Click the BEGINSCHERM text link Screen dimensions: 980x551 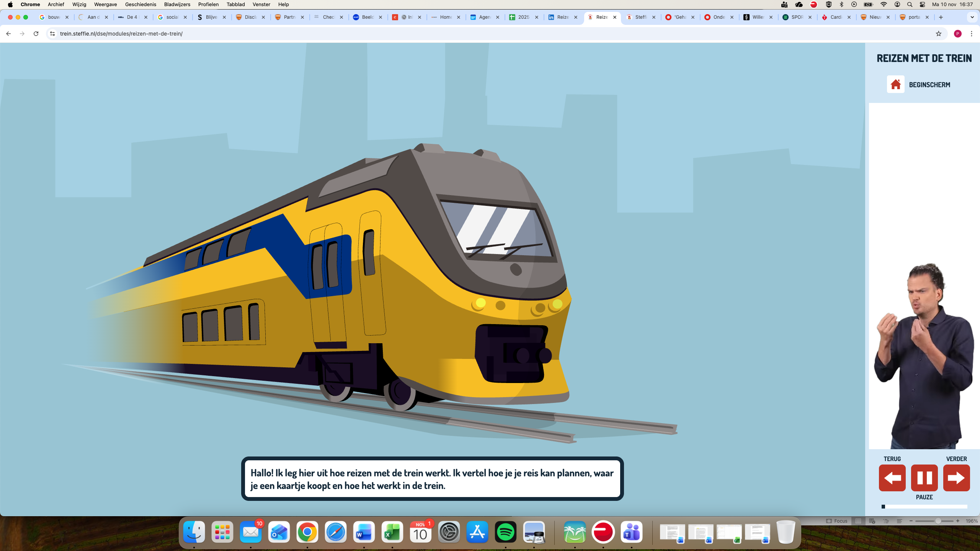click(929, 85)
